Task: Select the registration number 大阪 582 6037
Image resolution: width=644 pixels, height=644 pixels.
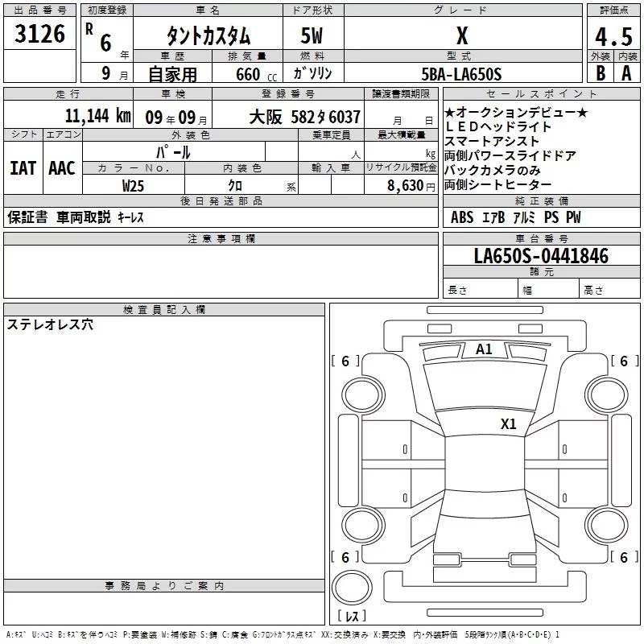Action: 305,118
